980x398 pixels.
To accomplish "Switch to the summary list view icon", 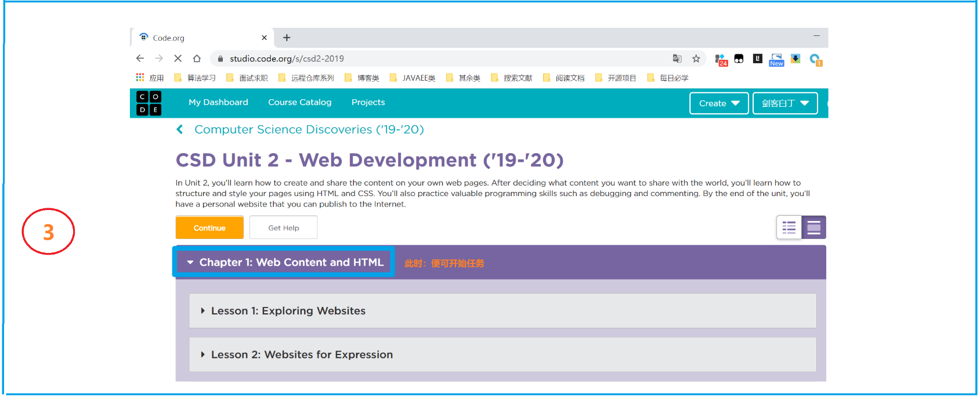I will 789,227.
